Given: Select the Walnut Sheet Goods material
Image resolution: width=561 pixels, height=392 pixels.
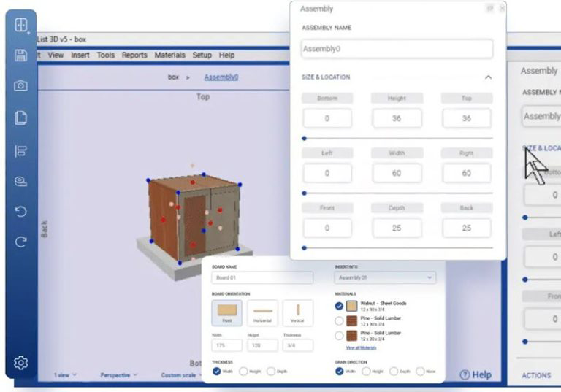Looking at the screenshot, I should pos(339,306).
